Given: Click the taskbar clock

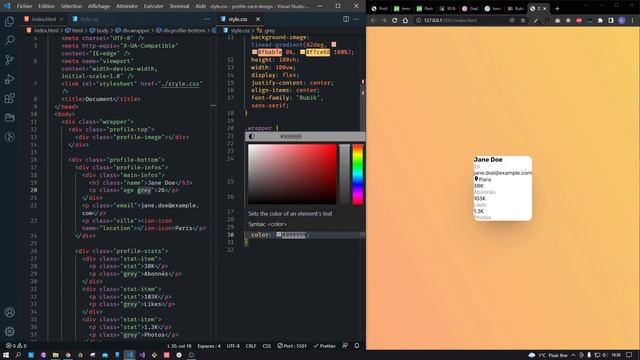Looking at the screenshot, I should (616, 355).
